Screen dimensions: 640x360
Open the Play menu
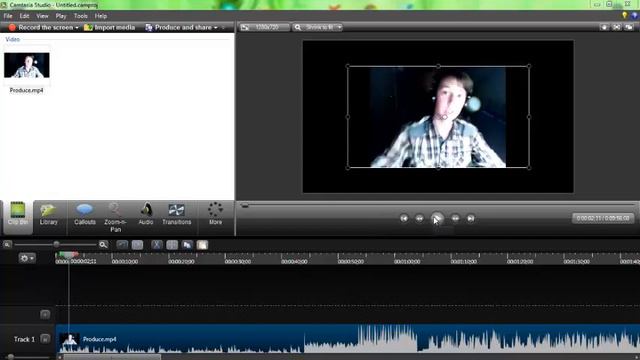pyautogui.click(x=61, y=16)
